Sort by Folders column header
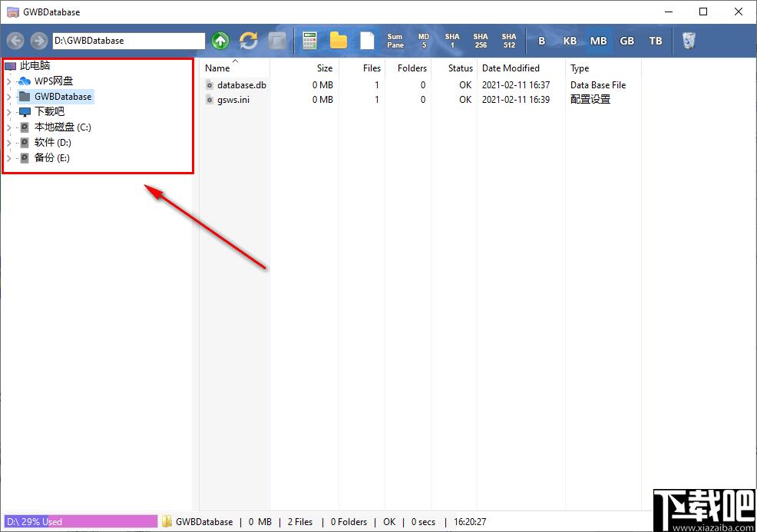 click(412, 68)
